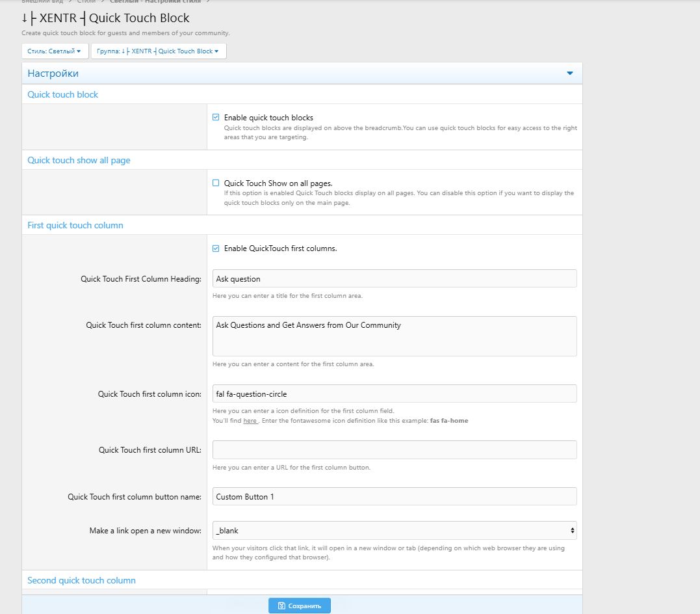The height and width of the screenshot is (614, 700).
Task: Click the Quick touch show all page heading
Action: click(79, 160)
